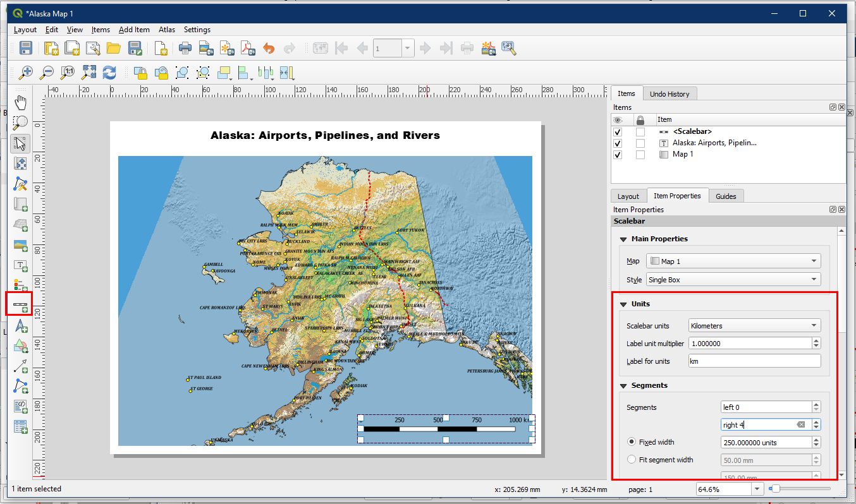This screenshot has height=504, width=856.
Task: Click the Add Scale Bar tool
Action: [x=21, y=305]
